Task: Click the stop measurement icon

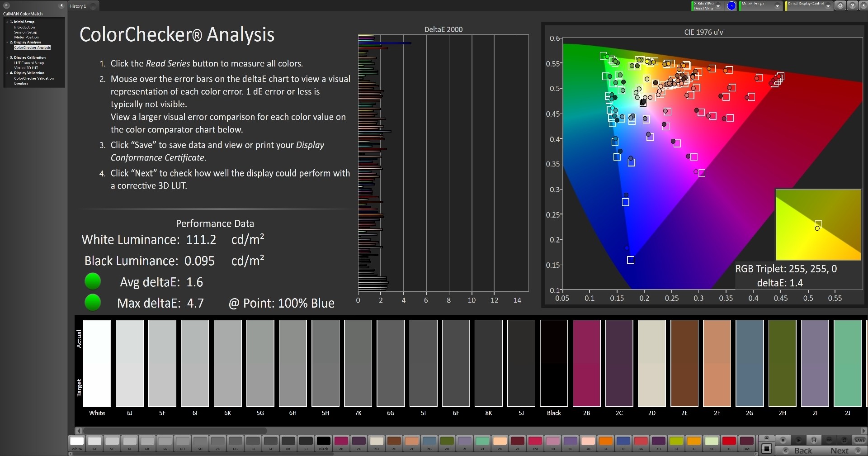Action: coord(783,440)
